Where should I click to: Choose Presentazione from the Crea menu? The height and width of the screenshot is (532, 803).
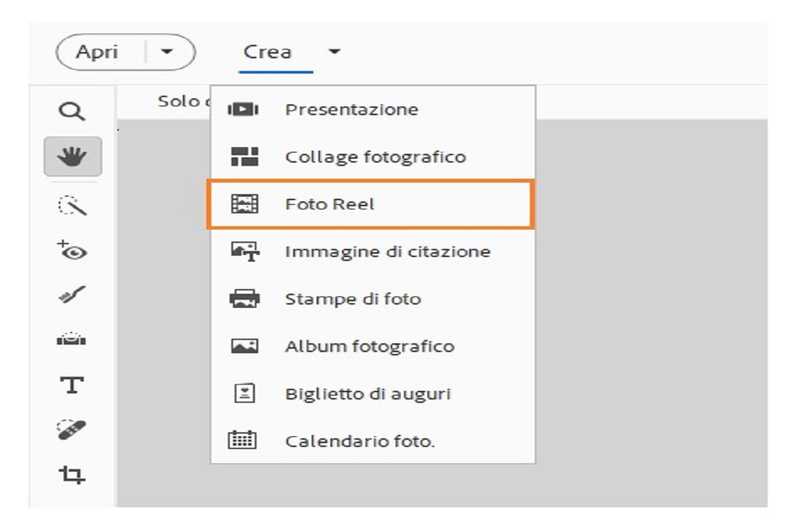(x=351, y=109)
